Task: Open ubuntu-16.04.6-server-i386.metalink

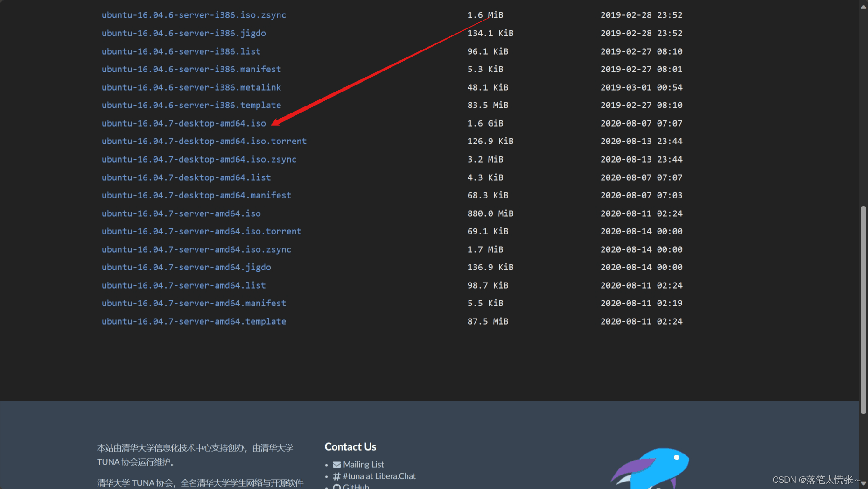Action: (x=191, y=87)
